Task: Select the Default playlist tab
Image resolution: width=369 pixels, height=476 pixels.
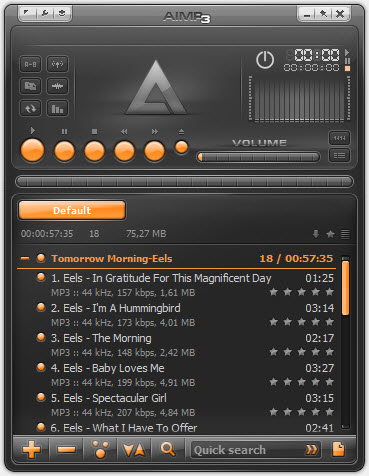Action: click(x=72, y=210)
